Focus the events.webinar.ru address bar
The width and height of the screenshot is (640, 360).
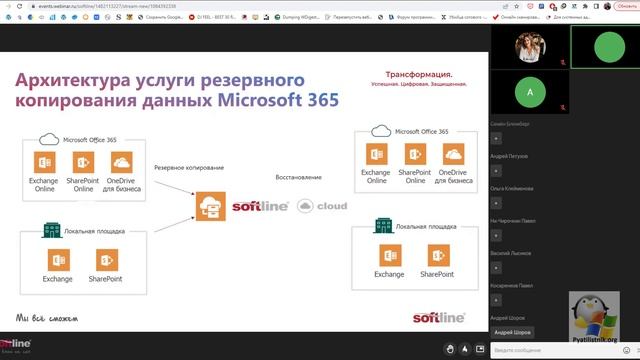[261, 6]
